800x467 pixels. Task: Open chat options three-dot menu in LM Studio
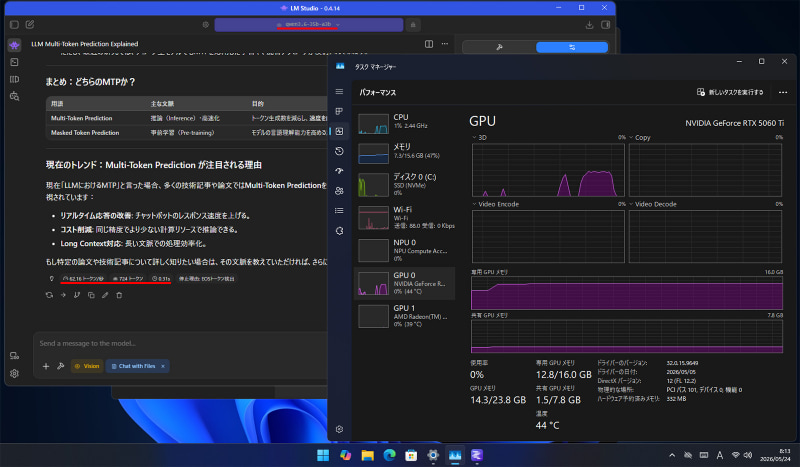[x=445, y=44]
